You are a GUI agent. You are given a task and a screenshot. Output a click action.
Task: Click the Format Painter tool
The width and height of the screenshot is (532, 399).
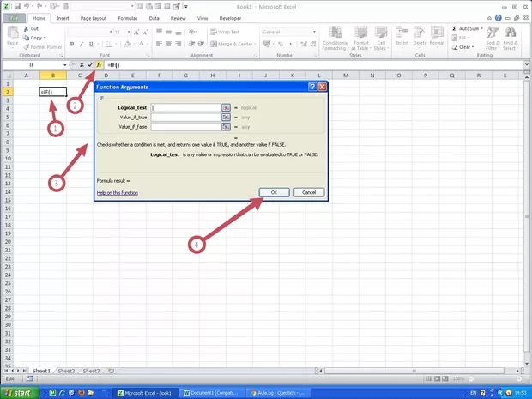(43, 47)
